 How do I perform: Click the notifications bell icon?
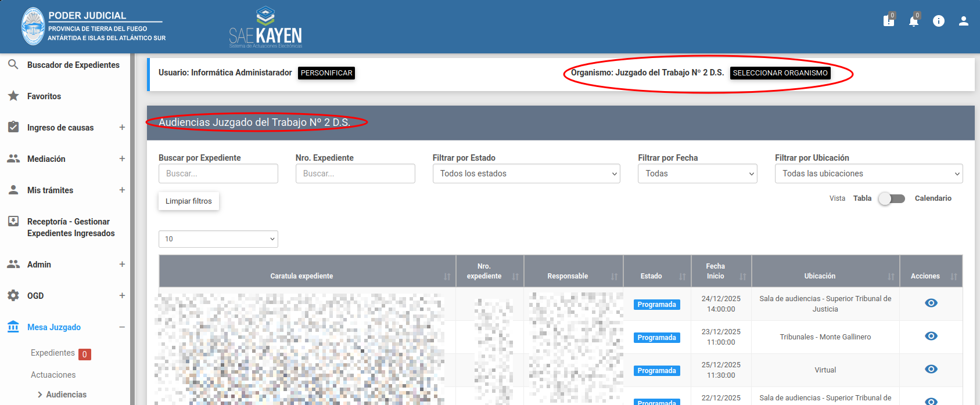tap(913, 21)
